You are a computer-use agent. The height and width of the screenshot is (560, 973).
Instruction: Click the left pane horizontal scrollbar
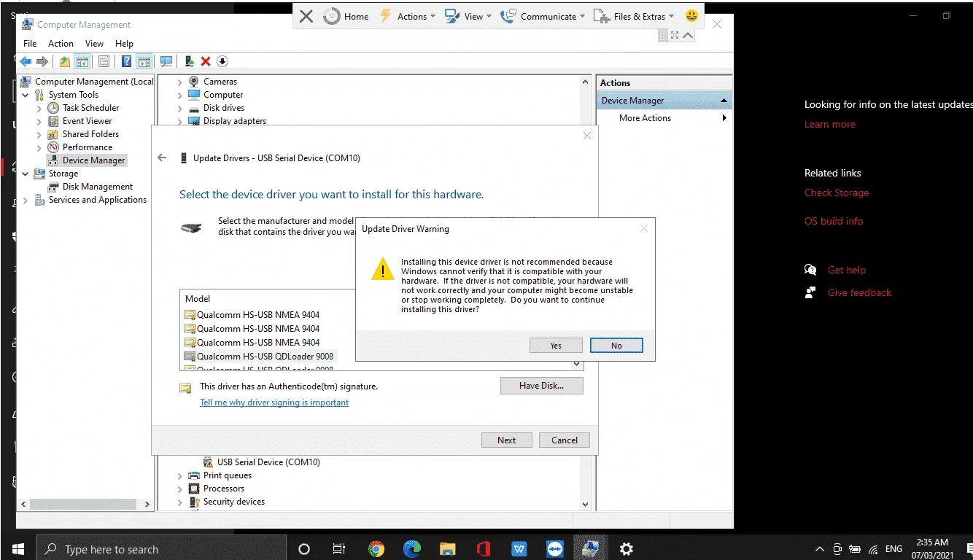pos(85,504)
